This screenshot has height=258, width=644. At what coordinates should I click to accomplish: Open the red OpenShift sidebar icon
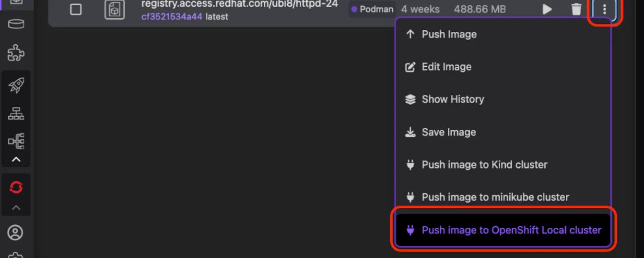pos(16,187)
